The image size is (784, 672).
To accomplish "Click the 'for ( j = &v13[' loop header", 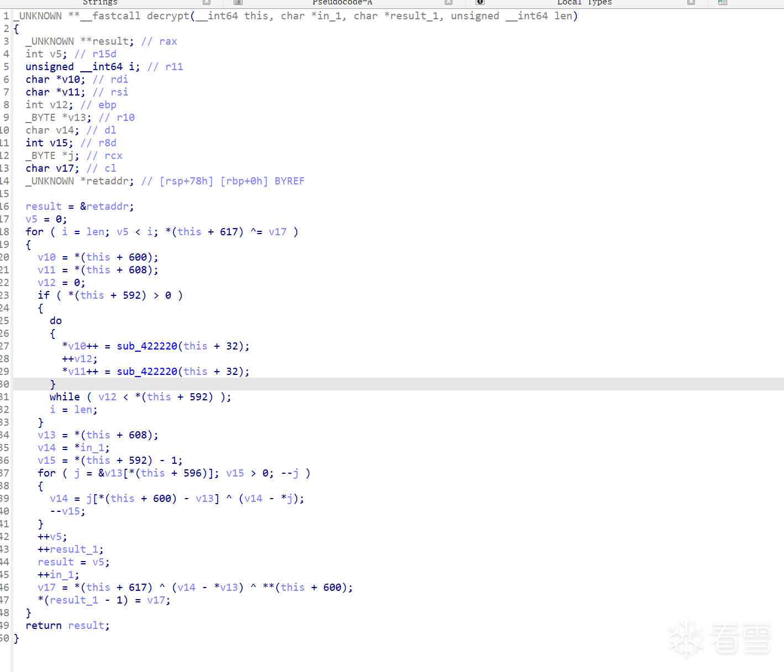I will 174,473.
